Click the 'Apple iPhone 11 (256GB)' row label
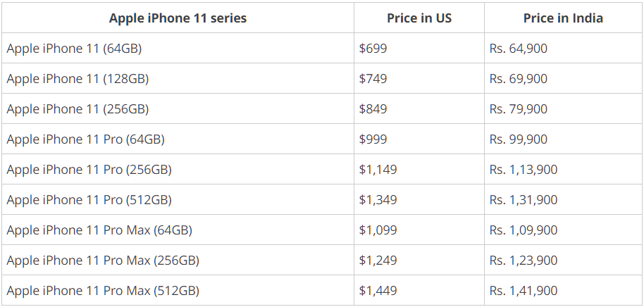This screenshot has height=307, width=644. [78, 109]
